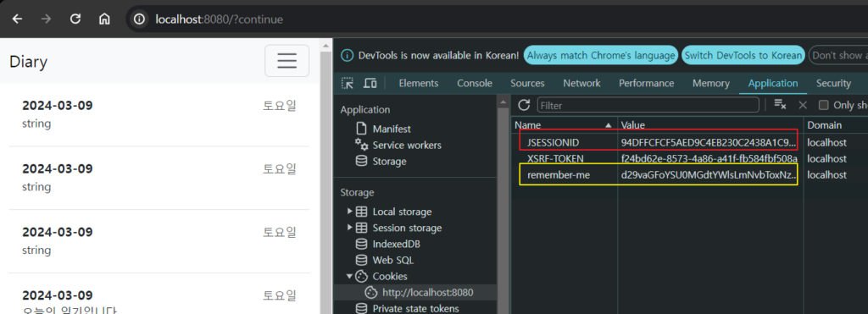
Task: Open the browser home page
Action: (x=104, y=19)
